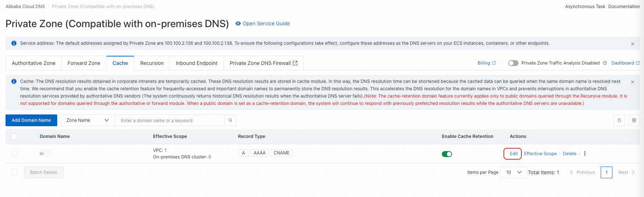Click the Add Domain Name button
Screen dimensions: 644x197
click(x=31, y=120)
